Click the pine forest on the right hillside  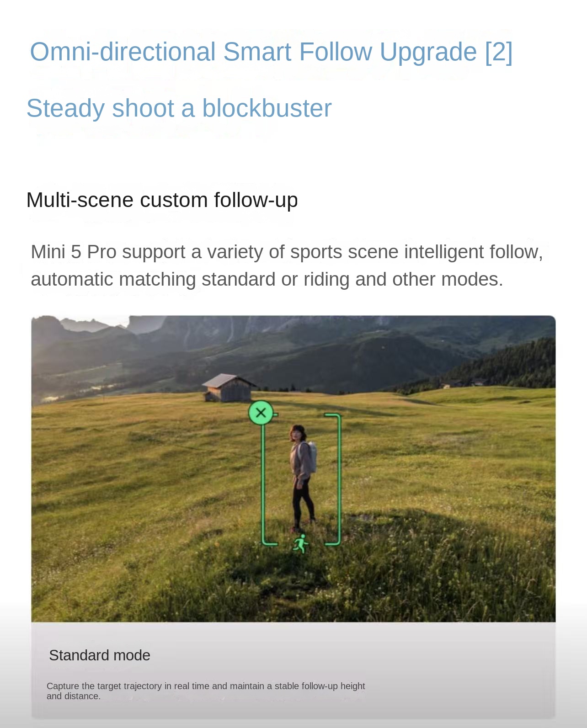[503, 366]
